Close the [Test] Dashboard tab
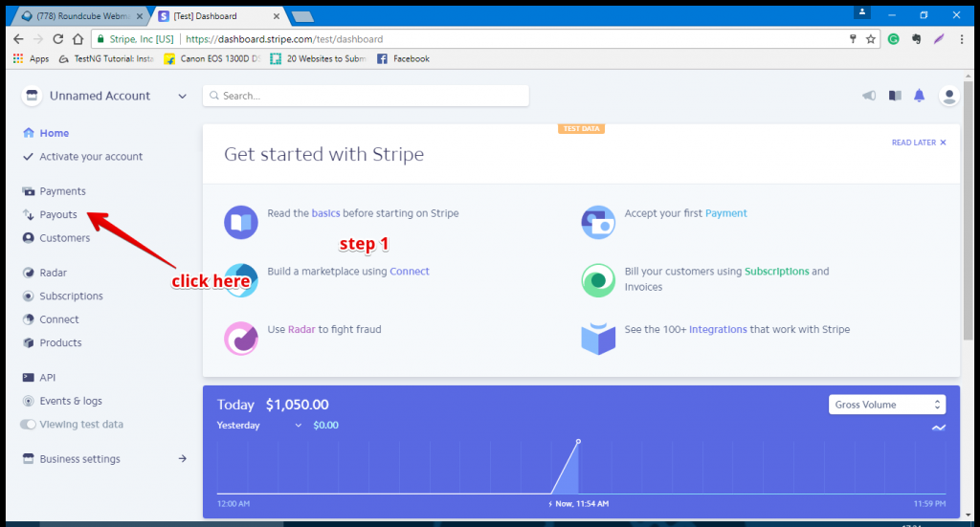Image resolution: width=980 pixels, height=527 pixels. tap(277, 16)
